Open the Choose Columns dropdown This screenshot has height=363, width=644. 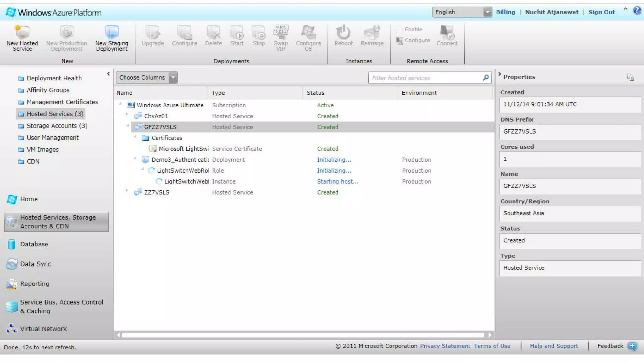(x=173, y=78)
